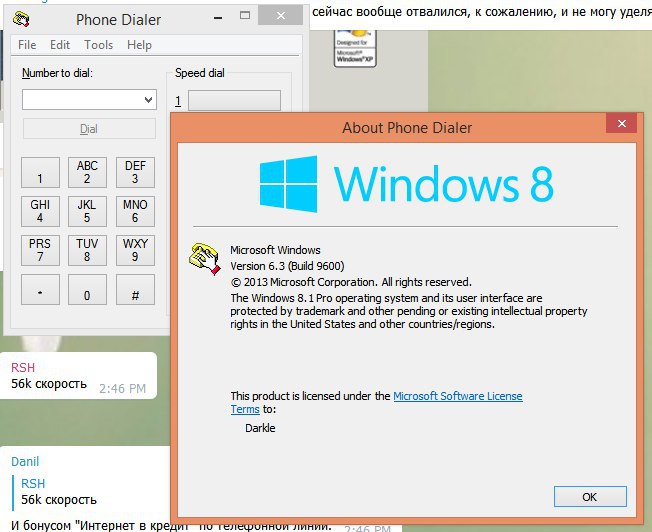Tap the hash keypad key
652x532 pixels.
pyautogui.click(x=135, y=290)
